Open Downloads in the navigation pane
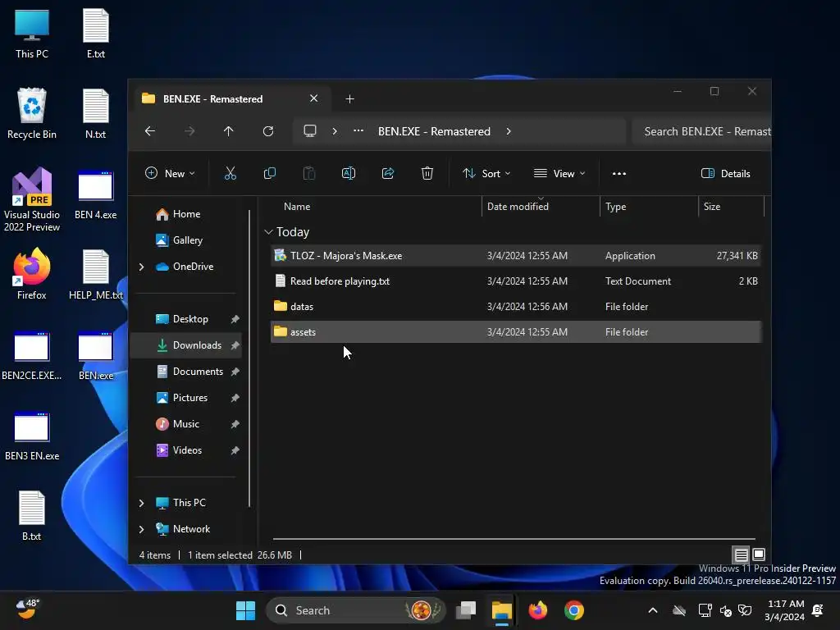This screenshot has width=840, height=630. tap(186, 345)
